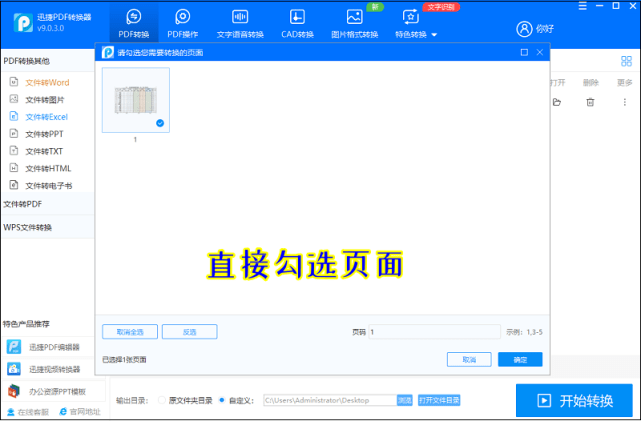Viewport: 641px width, 421px height.
Task: Click the 文件转图片 image icon
Action: (14, 99)
